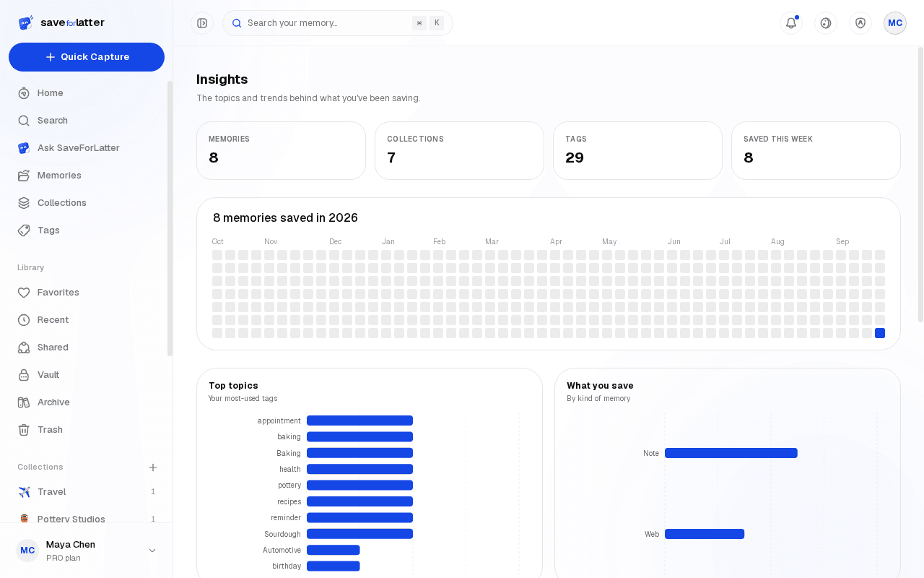
Task: Click the Collections stat card
Action: (459, 150)
